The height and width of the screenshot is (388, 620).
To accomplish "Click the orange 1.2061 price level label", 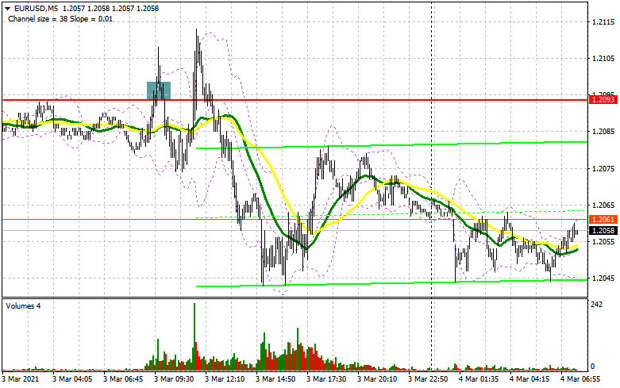I will coord(603,220).
